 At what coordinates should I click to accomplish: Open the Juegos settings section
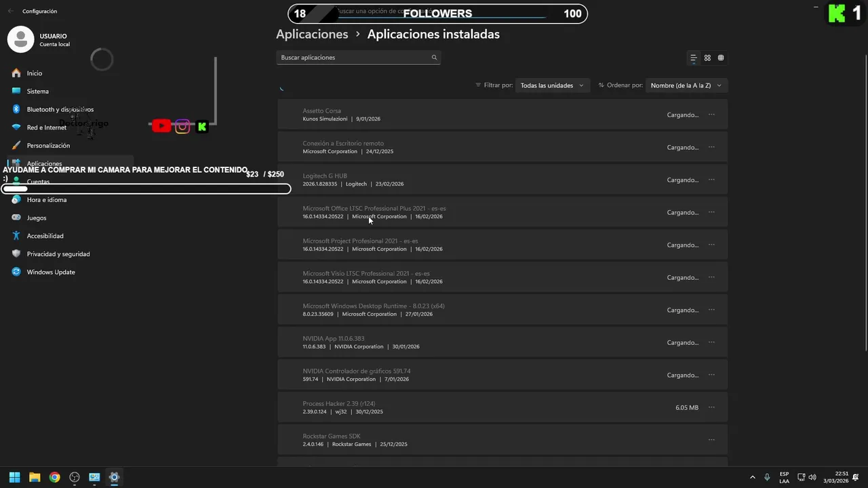pos(37,218)
